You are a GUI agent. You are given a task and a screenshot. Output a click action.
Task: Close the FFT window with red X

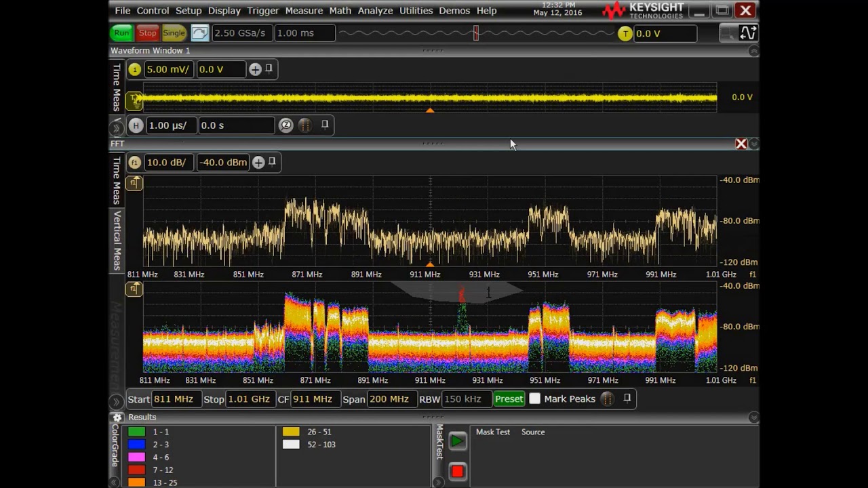point(741,144)
